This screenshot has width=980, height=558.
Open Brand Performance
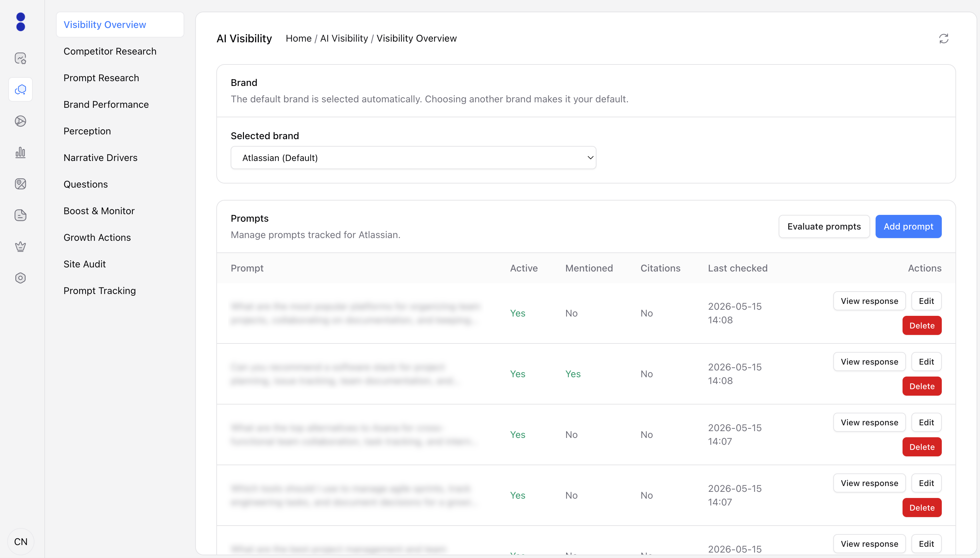106,105
